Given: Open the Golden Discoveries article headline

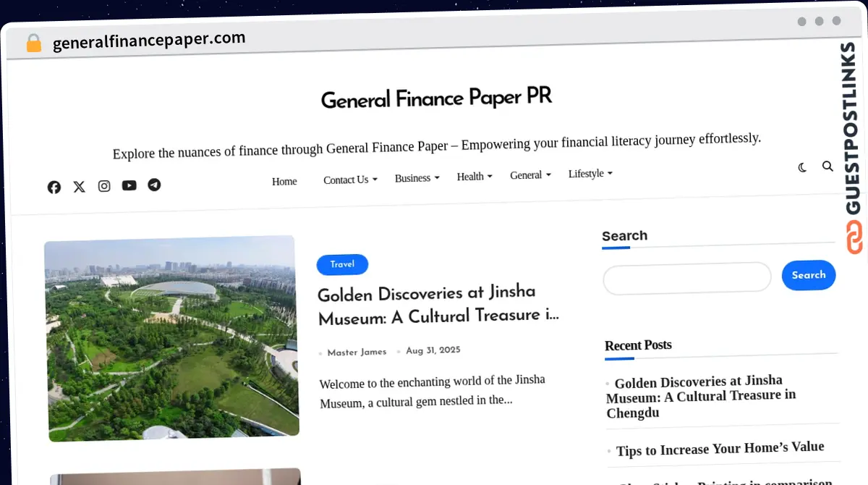Looking at the screenshot, I should click(437, 305).
